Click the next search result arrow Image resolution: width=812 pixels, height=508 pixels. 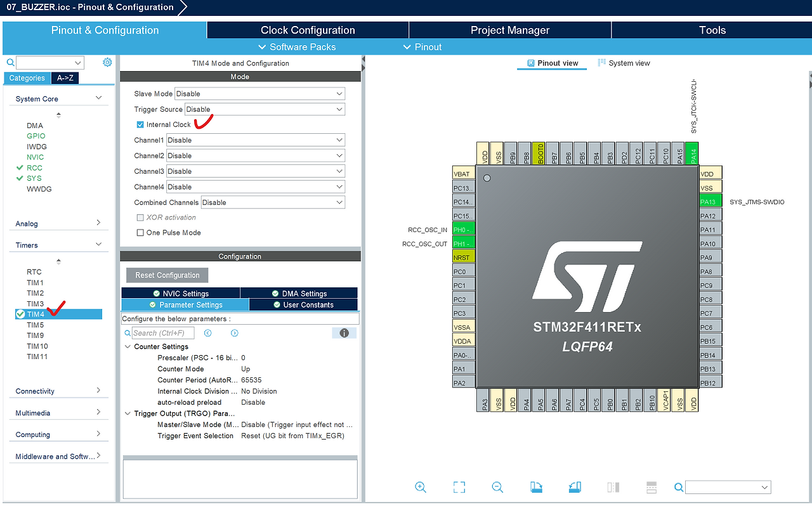pyautogui.click(x=234, y=333)
